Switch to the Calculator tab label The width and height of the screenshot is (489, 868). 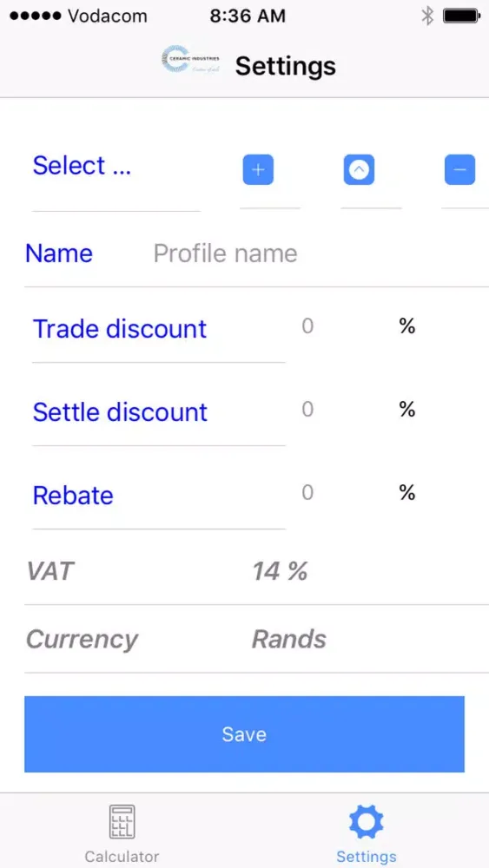pos(122,857)
